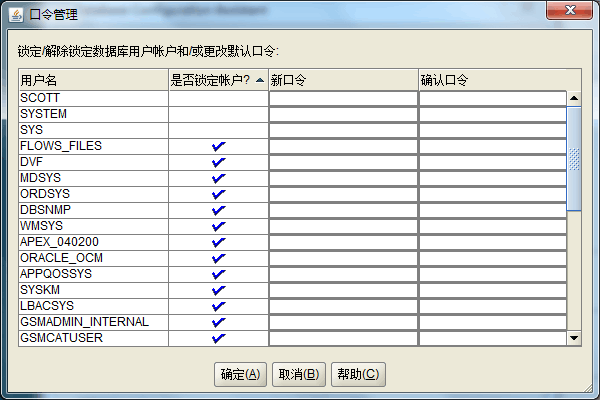This screenshot has height=410, width=600.
Task: Select the LBACSYS username cell
Action: [93, 306]
